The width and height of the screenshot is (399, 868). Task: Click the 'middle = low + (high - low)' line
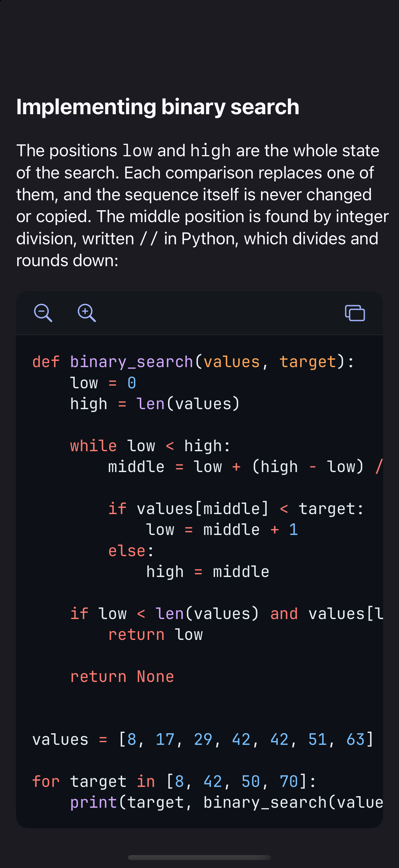pos(245,467)
